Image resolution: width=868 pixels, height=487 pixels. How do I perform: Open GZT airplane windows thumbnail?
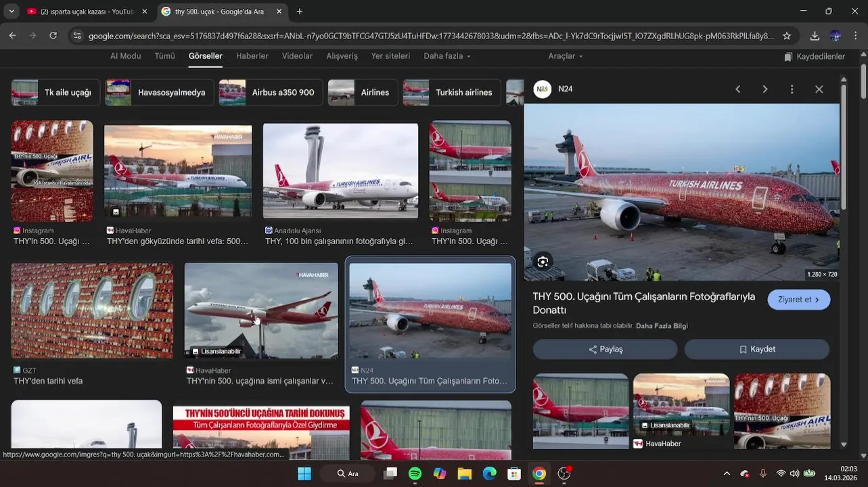[92, 311]
